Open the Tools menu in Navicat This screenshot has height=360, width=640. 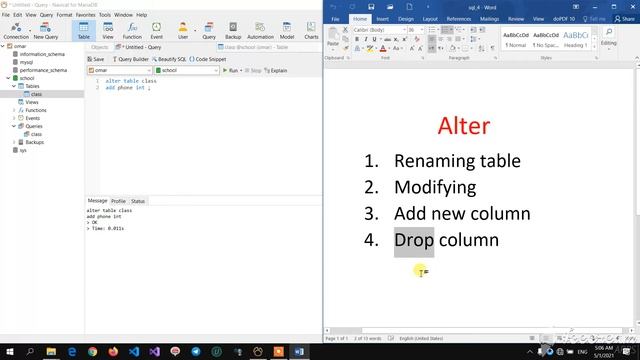(104, 15)
